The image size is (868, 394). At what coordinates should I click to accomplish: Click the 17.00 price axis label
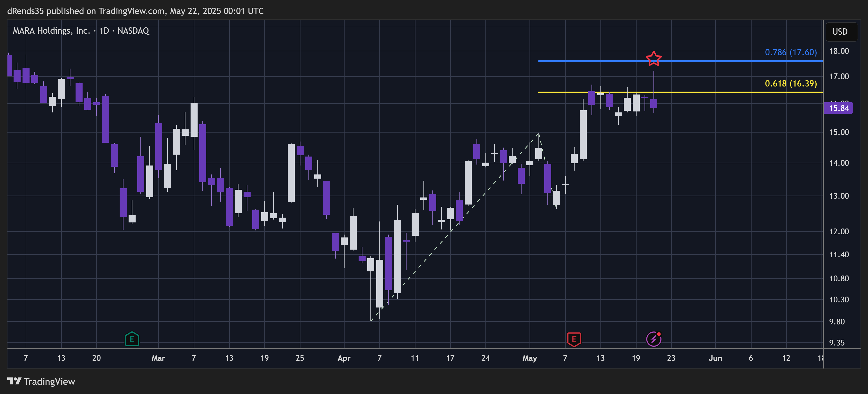[x=839, y=77]
